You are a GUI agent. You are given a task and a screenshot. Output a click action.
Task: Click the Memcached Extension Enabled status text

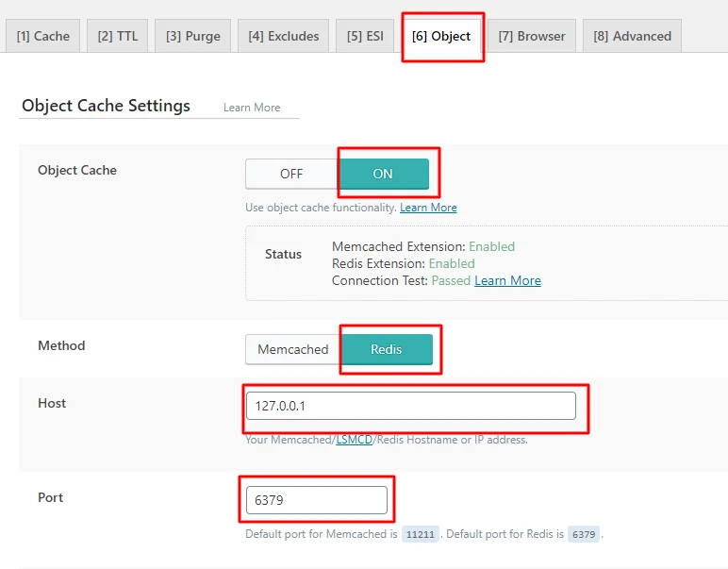coord(491,246)
